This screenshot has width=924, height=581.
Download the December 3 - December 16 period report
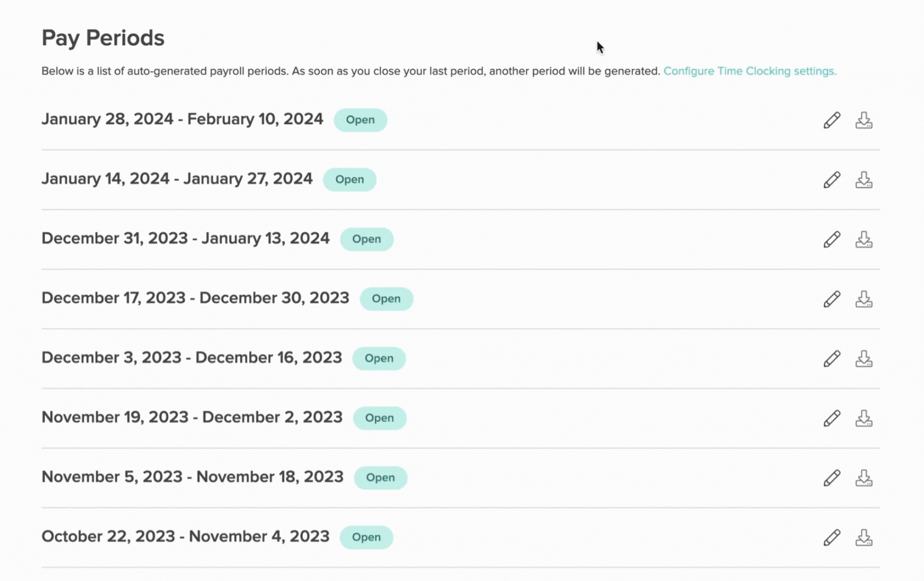(864, 358)
